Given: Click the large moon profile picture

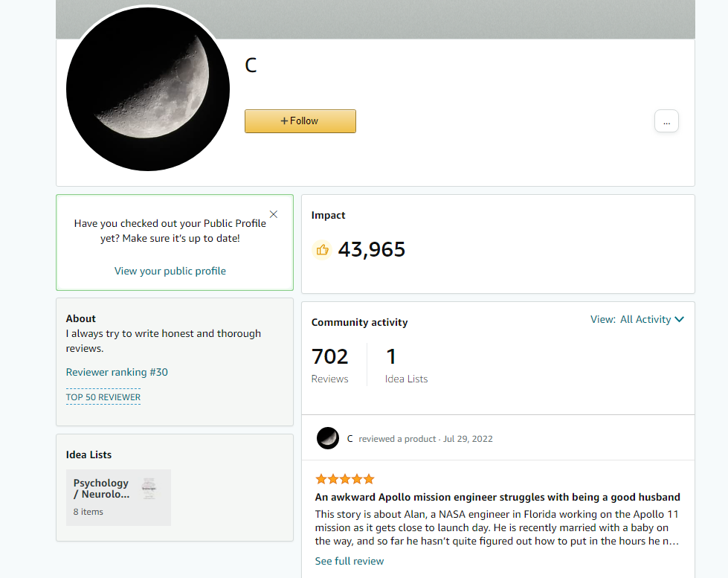Looking at the screenshot, I should [x=148, y=89].
